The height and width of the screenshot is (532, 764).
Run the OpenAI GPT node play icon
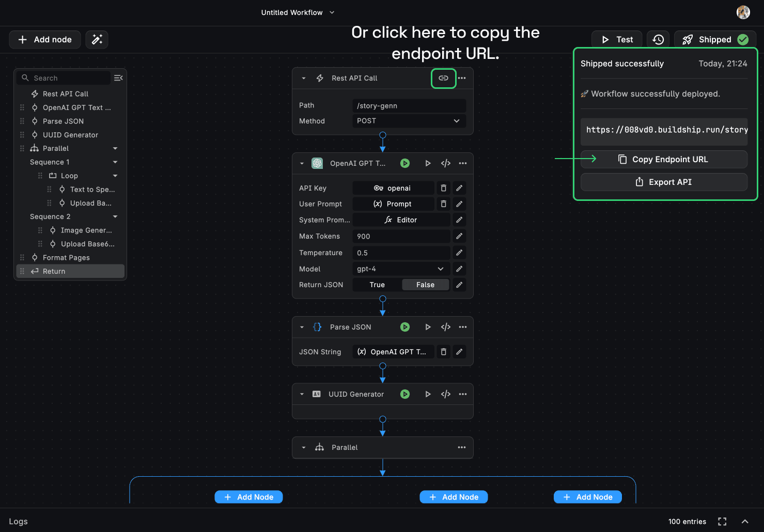pos(428,163)
